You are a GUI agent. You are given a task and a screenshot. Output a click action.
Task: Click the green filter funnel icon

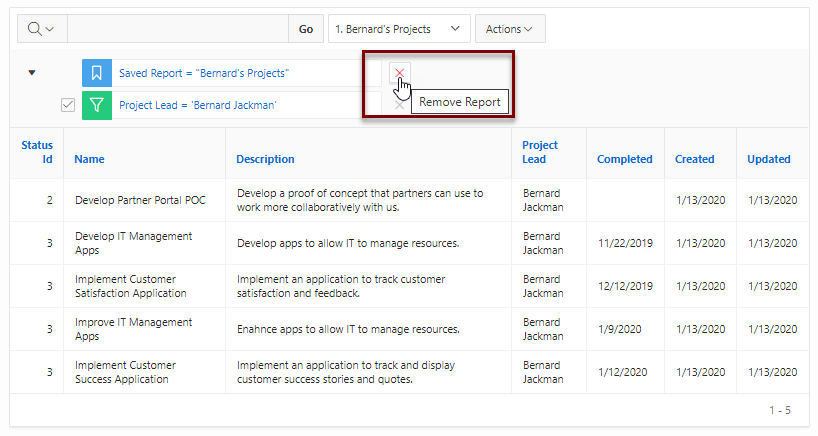pyautogui.click(x=97, y=105)
